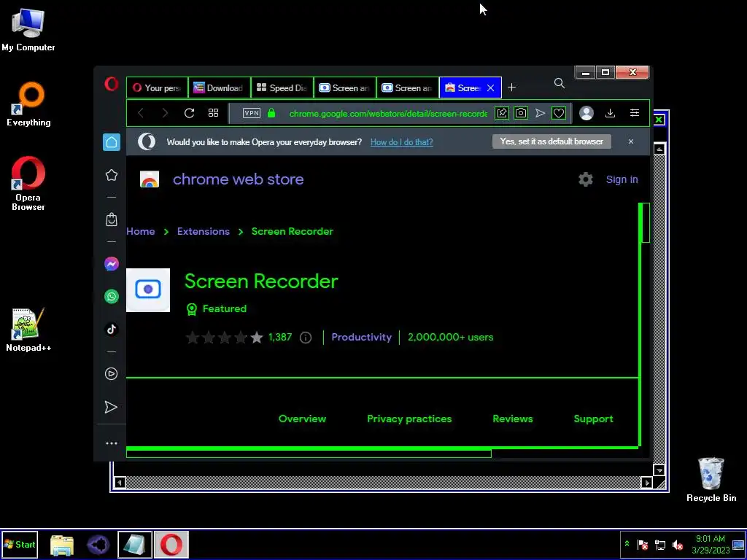Open file explorer from taskbar

click(62, 545)
